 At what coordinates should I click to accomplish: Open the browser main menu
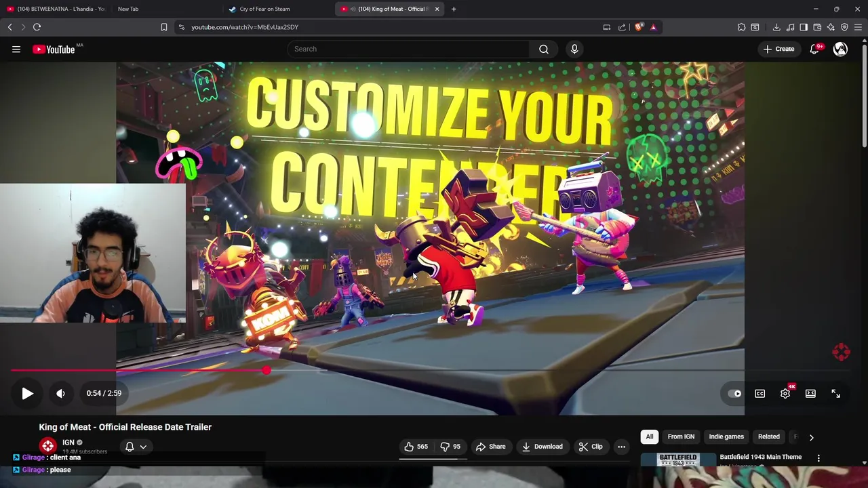pos(858,27)
